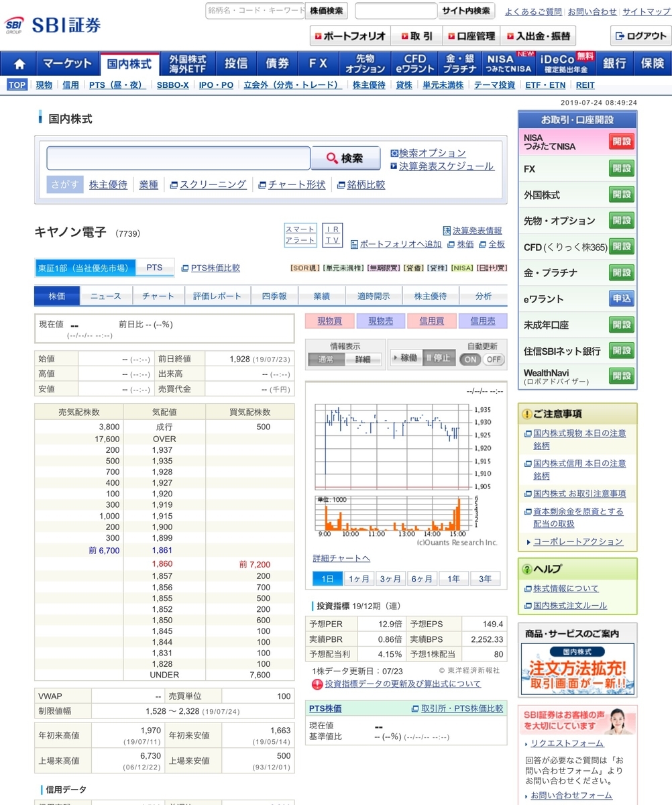This screenshot has width=672, height=805.
Task: Open チャート形状 link
Action: (292, 184)
